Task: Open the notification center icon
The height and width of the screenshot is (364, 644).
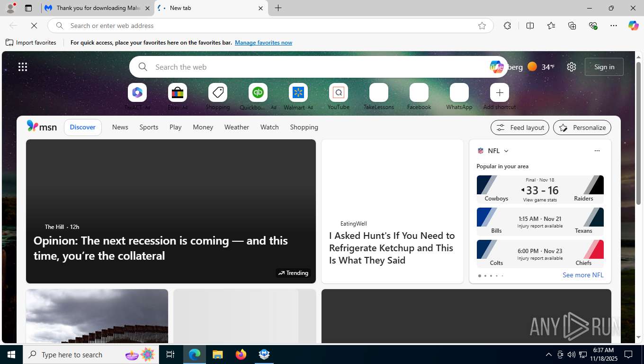Action: click(x=629, y=355)
